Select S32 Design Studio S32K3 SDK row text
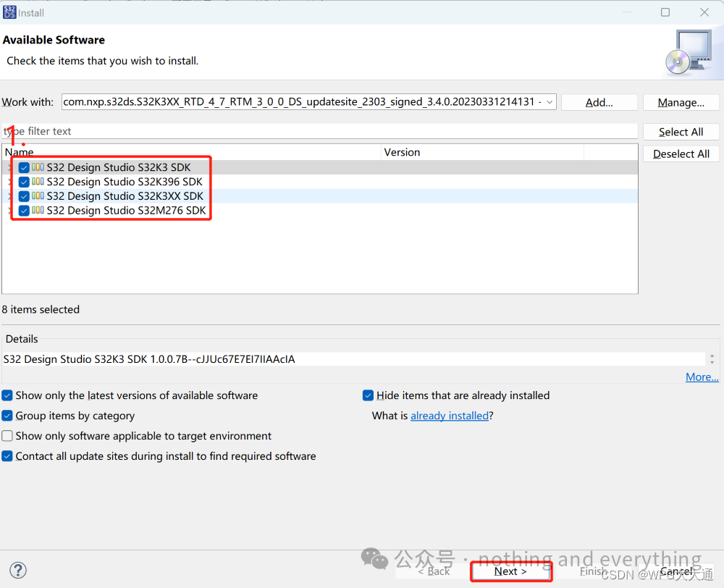The width and height of the screenshot is (724, 588). click(x=119, y=167)
